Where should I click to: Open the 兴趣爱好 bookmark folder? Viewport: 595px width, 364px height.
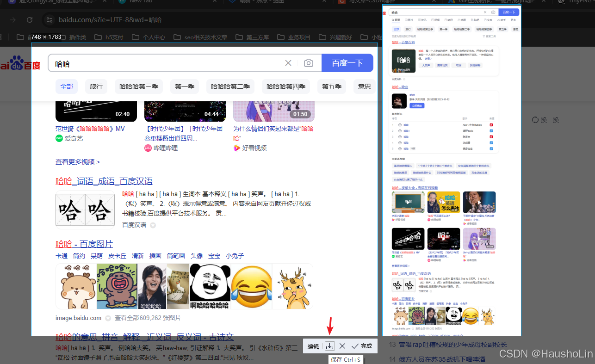pos(335,37)
